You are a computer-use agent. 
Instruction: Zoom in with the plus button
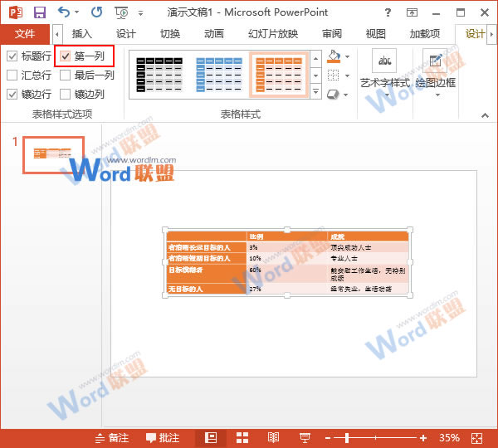pos(423,439)
